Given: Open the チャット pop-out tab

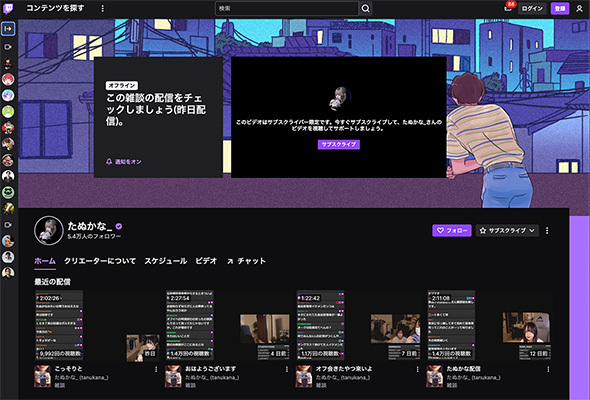Looking at the screenshot, I should point(246,261).
